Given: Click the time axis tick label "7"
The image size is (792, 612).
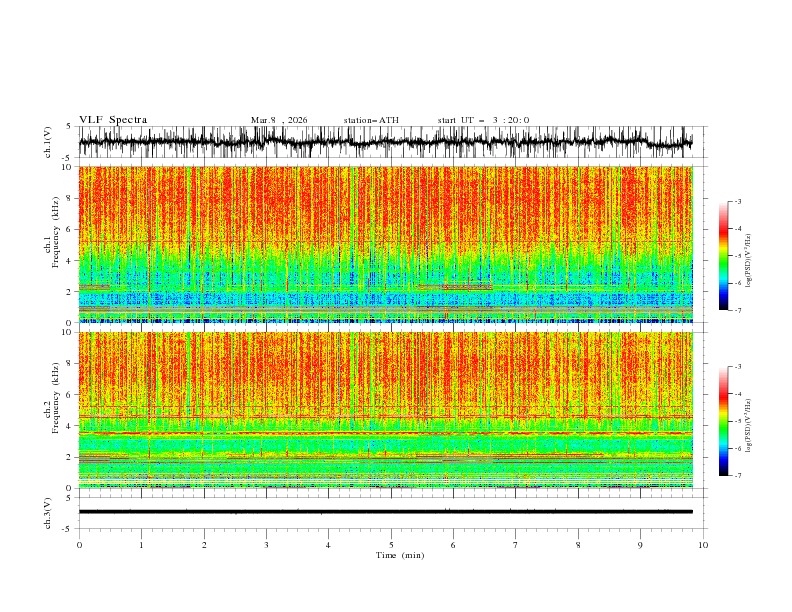Looking at the screenshot, I should click(x=516, y=545).
